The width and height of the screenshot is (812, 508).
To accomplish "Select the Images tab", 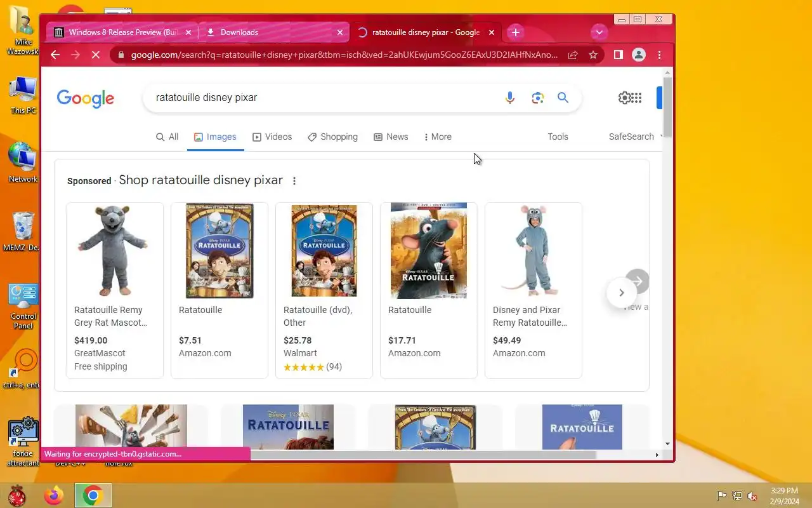I will pos(215,137).
